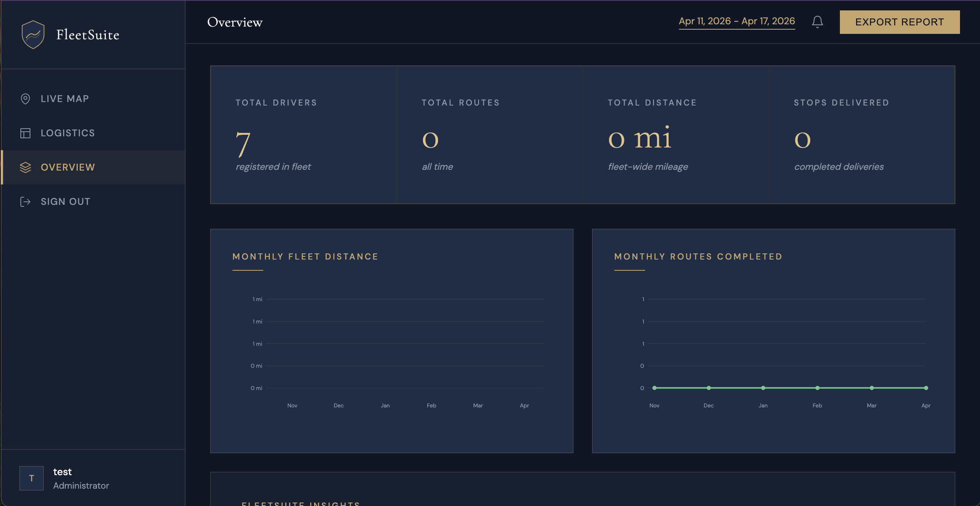Screen dimensions: 980x506
Task: Select the Overview sidebar entry
Action: [x=68, y=167]
